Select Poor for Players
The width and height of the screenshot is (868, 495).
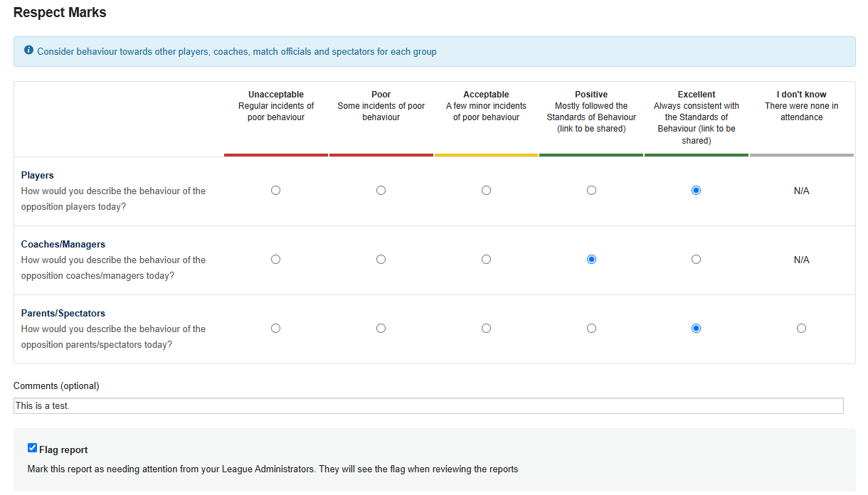click(x=381, y=191)
